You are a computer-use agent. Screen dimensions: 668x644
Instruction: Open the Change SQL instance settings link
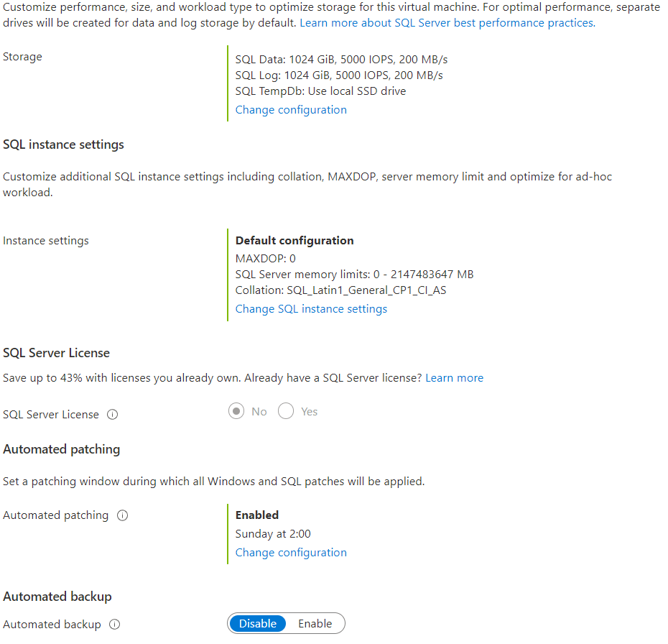coord(311,309)
